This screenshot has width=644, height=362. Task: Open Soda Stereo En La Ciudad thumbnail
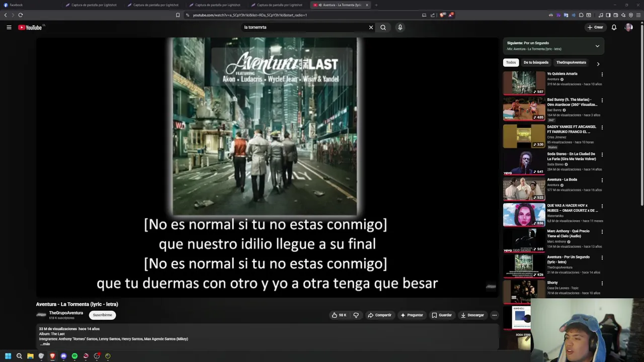tap(524, 162)
